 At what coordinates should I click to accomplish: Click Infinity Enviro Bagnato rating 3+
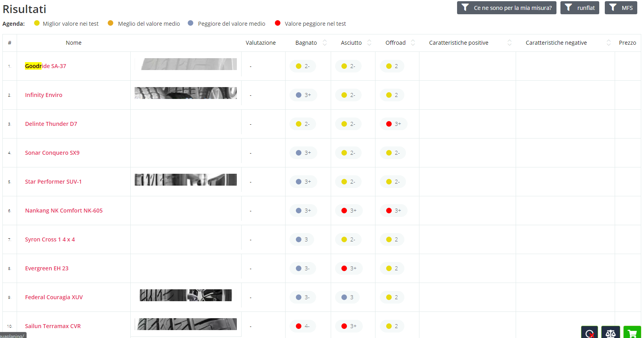[x=303, y=95]
